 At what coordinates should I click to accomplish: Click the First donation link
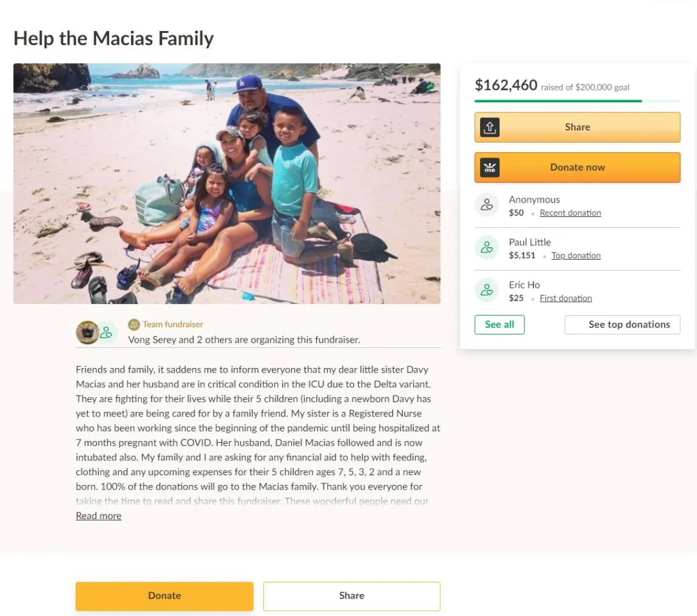click(x=566, y=298)
